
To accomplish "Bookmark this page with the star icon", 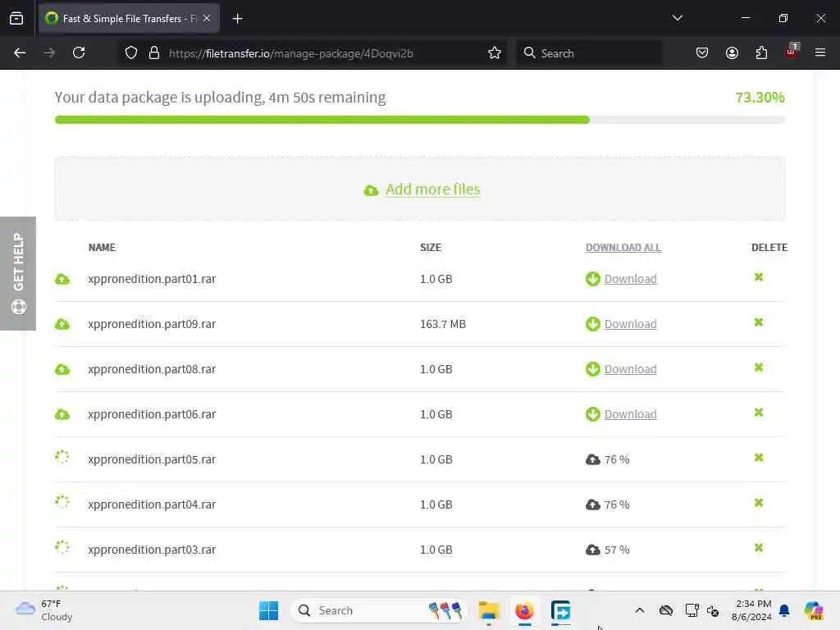I will 495,53.
